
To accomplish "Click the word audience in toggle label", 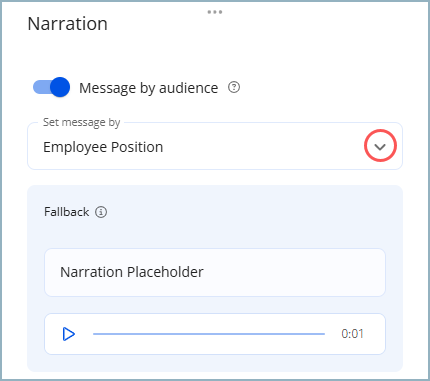I will pyautogui.click(x=189, y=88).
